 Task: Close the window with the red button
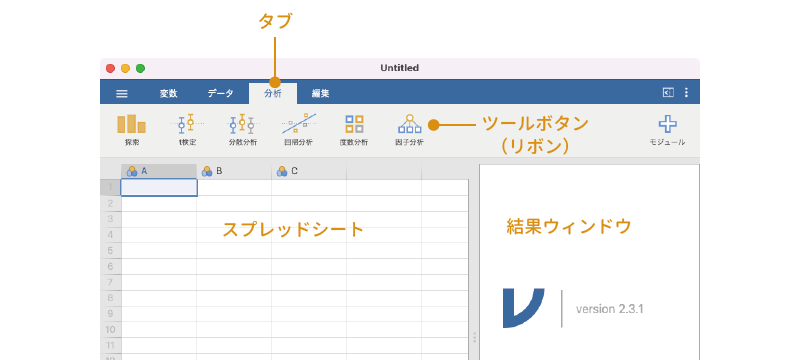click(110, 68)
